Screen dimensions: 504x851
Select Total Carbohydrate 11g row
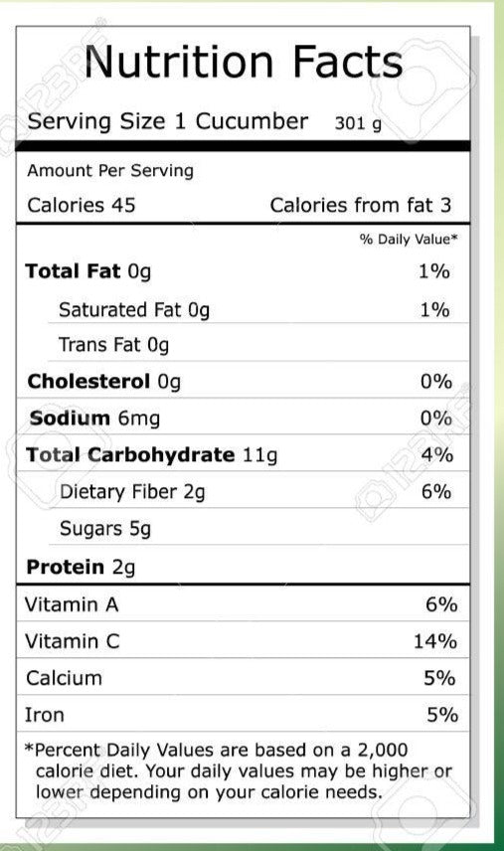point(243,454)
